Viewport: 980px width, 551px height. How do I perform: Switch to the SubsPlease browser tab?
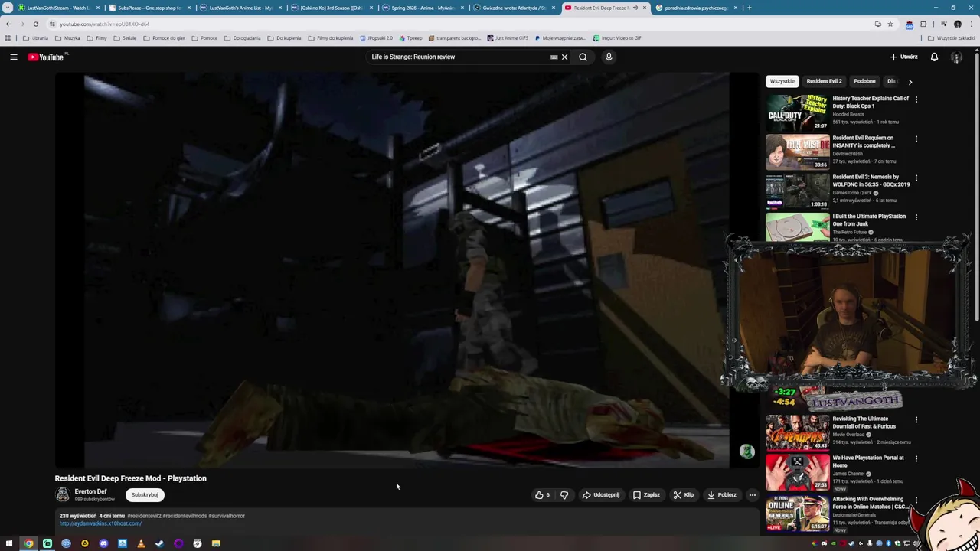(149, 8)
